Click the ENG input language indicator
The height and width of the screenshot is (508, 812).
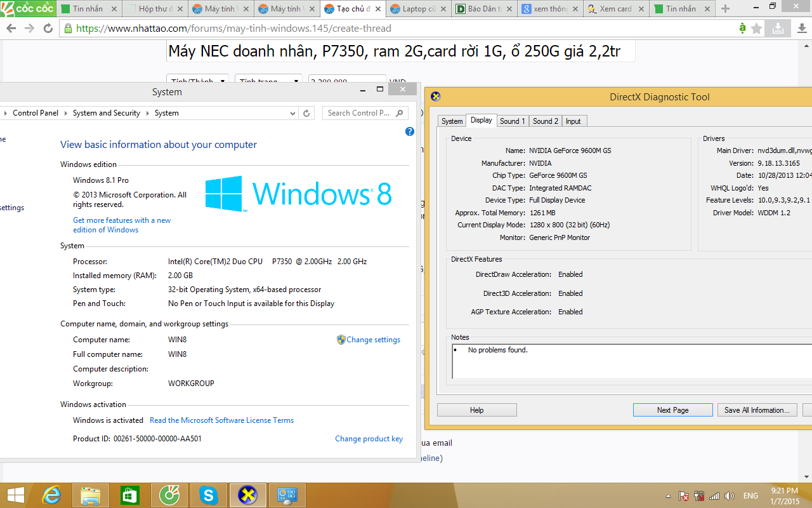(750, 496)
